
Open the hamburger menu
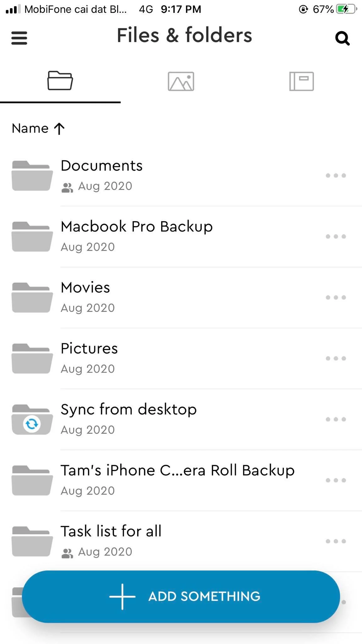pos(19,38)
